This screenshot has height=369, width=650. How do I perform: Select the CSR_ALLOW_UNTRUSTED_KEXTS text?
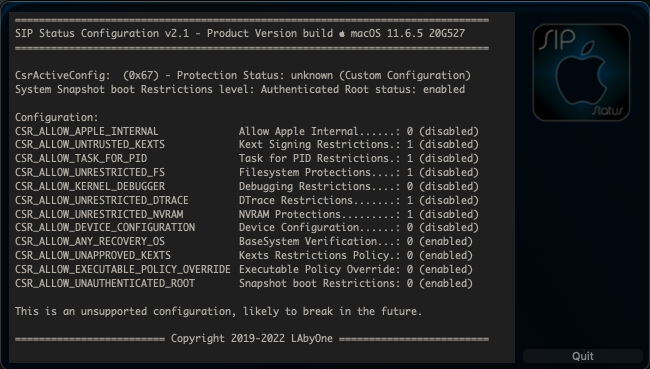pos(90,144)
